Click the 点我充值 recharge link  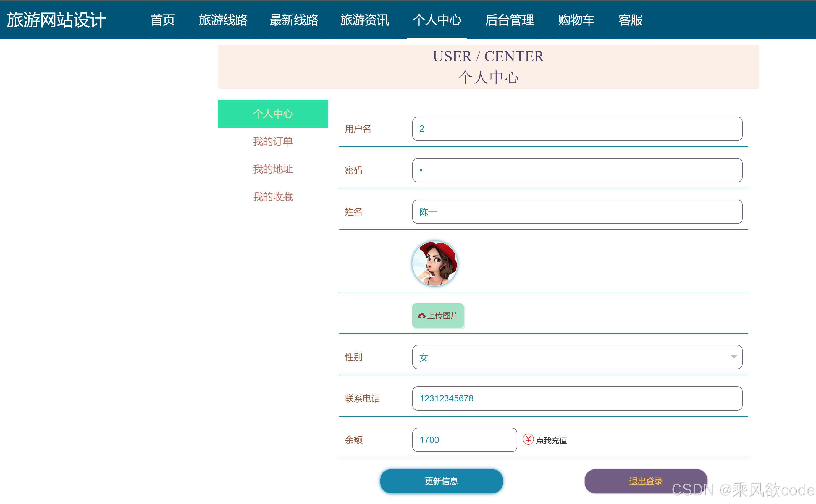point(551,440)
